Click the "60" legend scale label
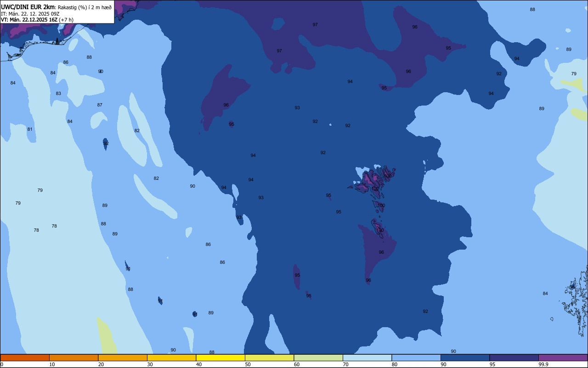 [297, 364]
